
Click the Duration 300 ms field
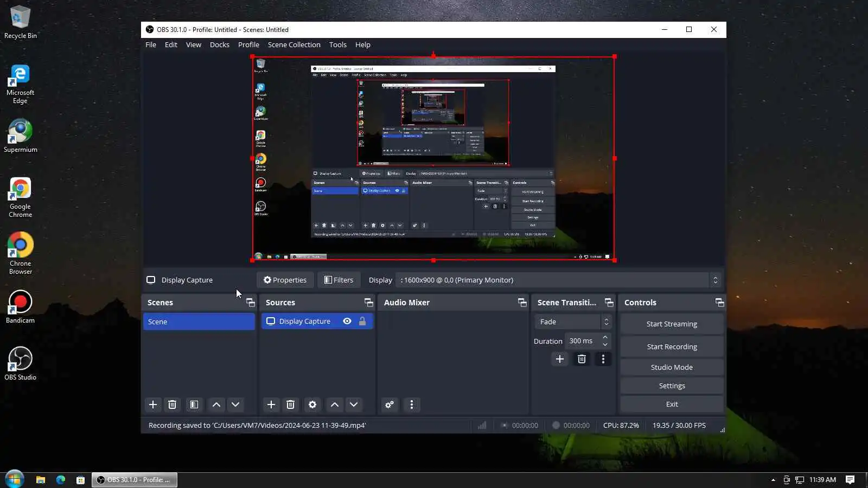pyautogui.click(x=588, y=341)
